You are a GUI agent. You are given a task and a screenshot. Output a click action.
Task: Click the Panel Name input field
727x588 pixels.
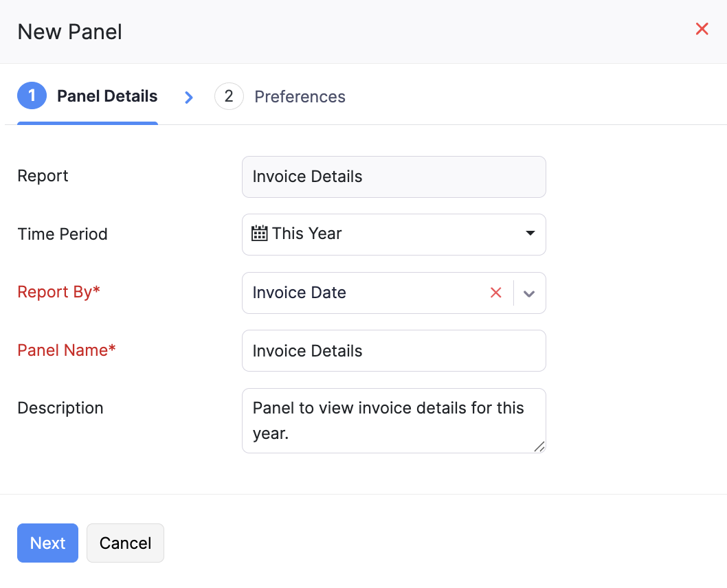click(394, 350)
